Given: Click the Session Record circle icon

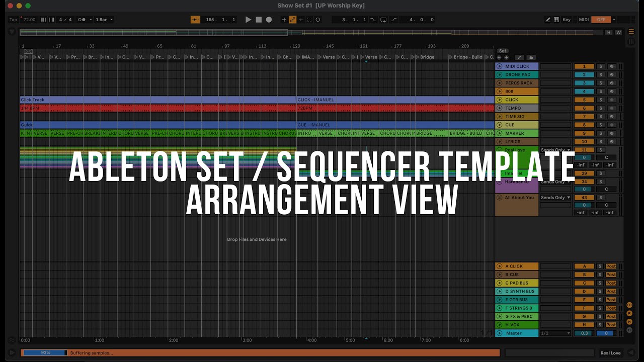Looking at the screenshot, I should click(318, 20).
